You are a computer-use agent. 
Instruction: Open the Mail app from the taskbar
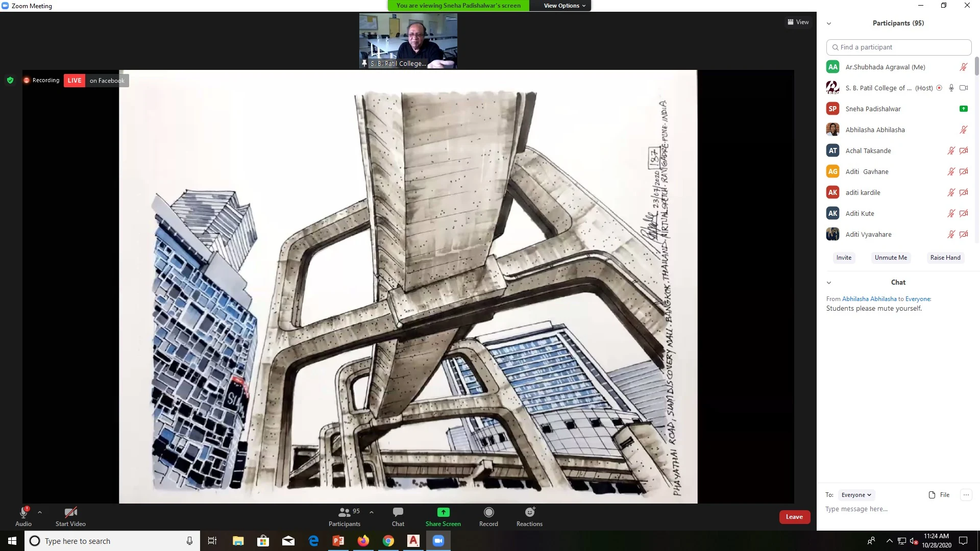(x=288, y=541)
